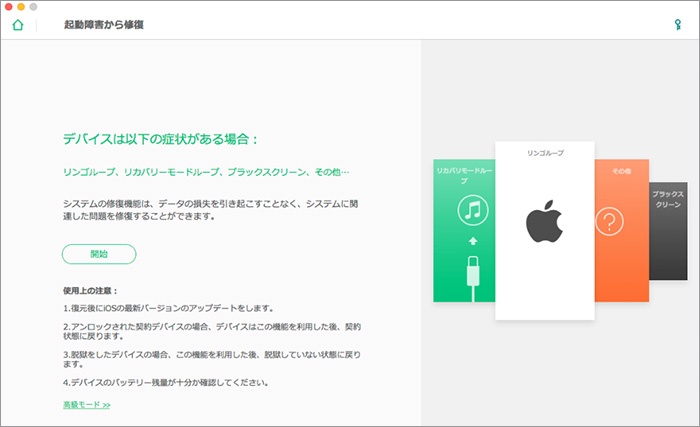Click the symptoms list line starting リンゴループ
Image resolution: width=700 pixels, height=427 pixels.
[206, 172]
